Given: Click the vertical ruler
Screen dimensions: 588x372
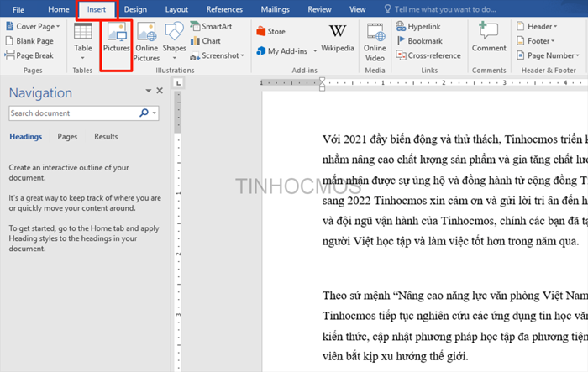Looking at the screenshot, I should pyautogui.click(x=178, y=231).
